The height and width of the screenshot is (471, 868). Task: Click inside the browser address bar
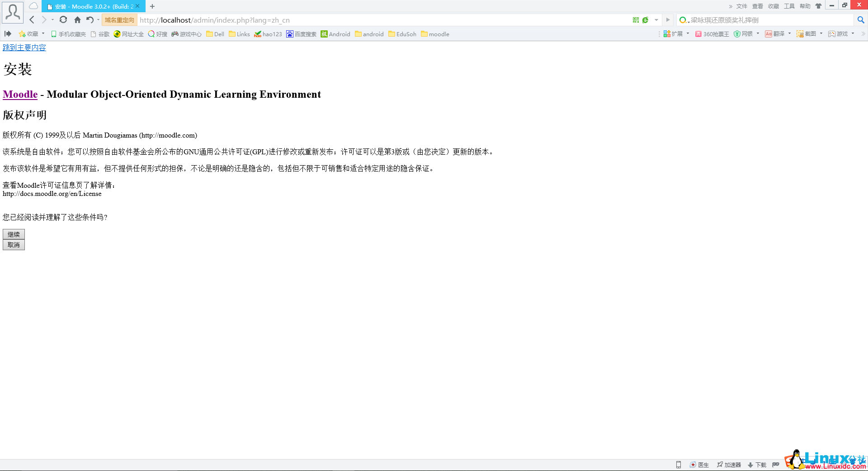pos(362,20)
